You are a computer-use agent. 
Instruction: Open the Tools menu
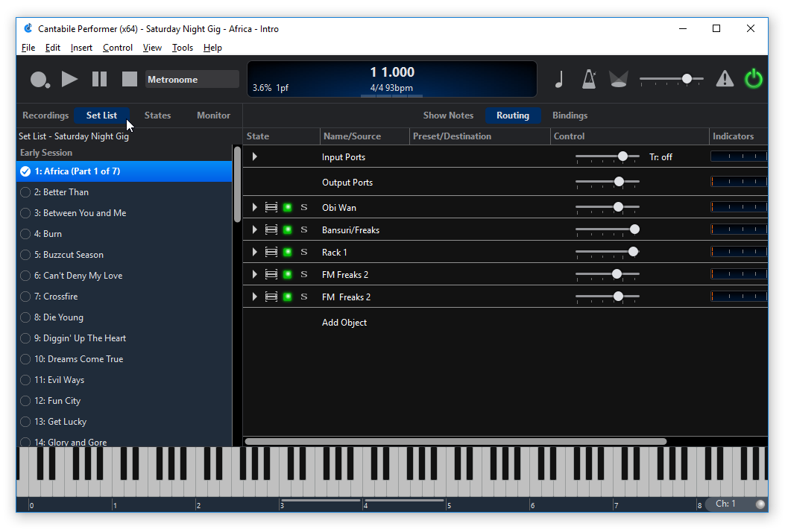(182, 48)
